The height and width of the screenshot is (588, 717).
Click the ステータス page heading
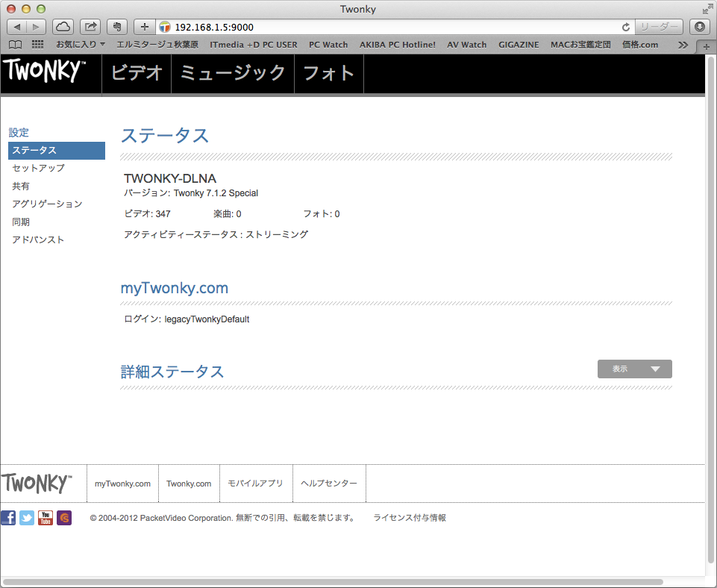coord(165,136)
